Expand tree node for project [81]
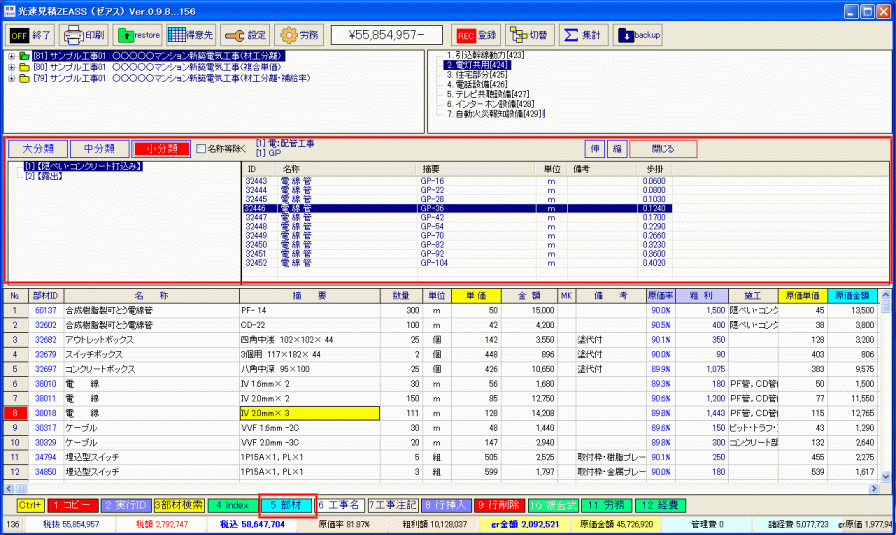 click(11, 56)
